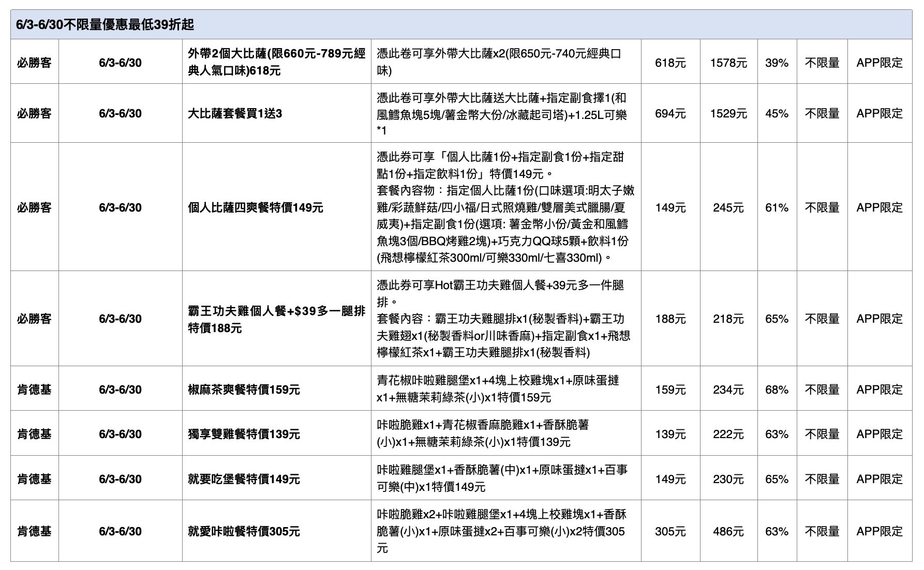Click 'APP限定' in the 就愛咔啦餐 row
The height and width of the screenshot is (570, 924).
tap(880, 531)
